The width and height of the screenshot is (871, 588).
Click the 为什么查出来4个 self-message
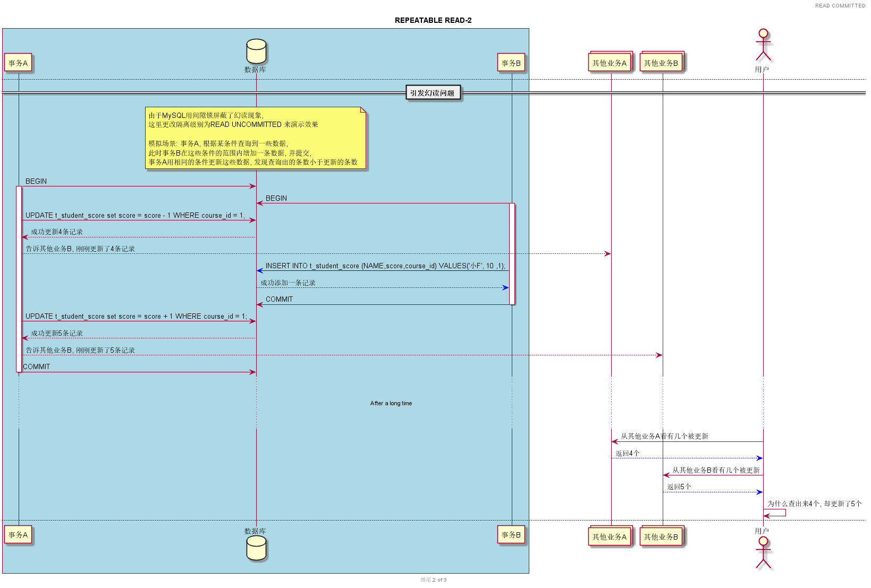point(815,504)
